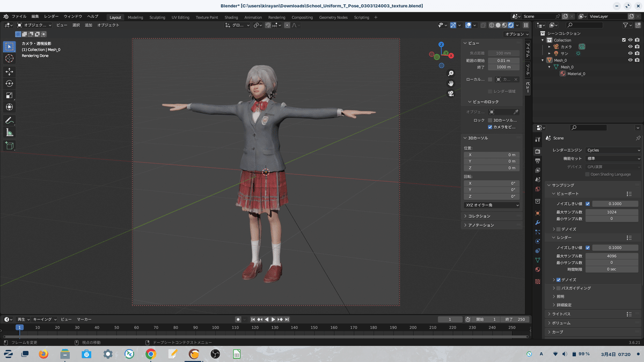Open the Render properties camera-back icon

coord(537,151)
